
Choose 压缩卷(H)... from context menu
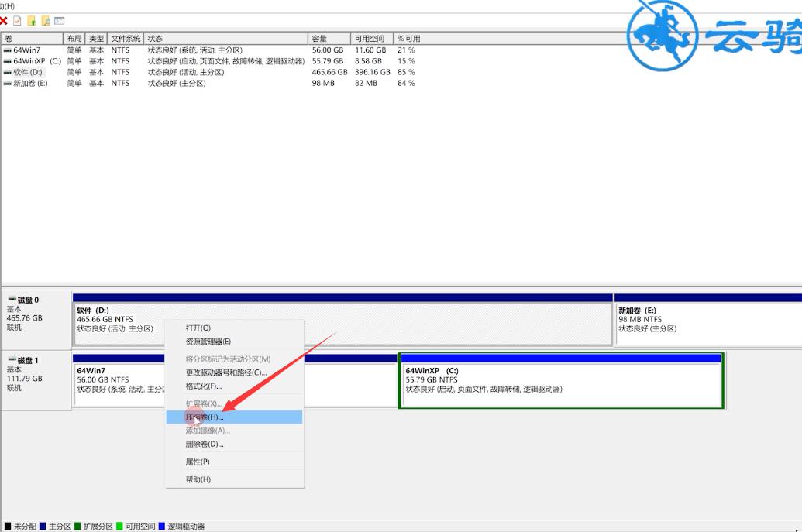[234, 417]
